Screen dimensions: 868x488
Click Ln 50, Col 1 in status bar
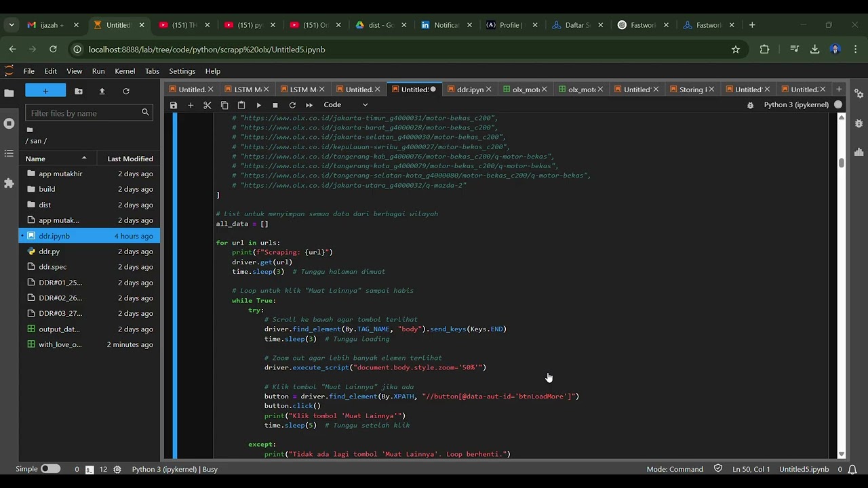pos(751,469)
